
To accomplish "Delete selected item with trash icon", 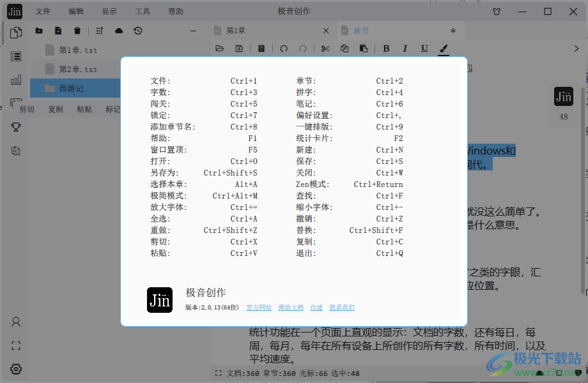I will point(77,31).
